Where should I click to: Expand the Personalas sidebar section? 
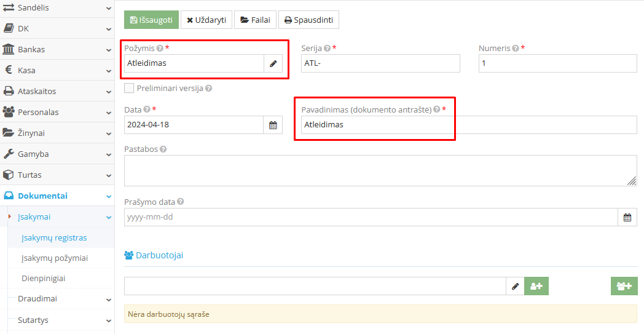[x=57, y=112]
